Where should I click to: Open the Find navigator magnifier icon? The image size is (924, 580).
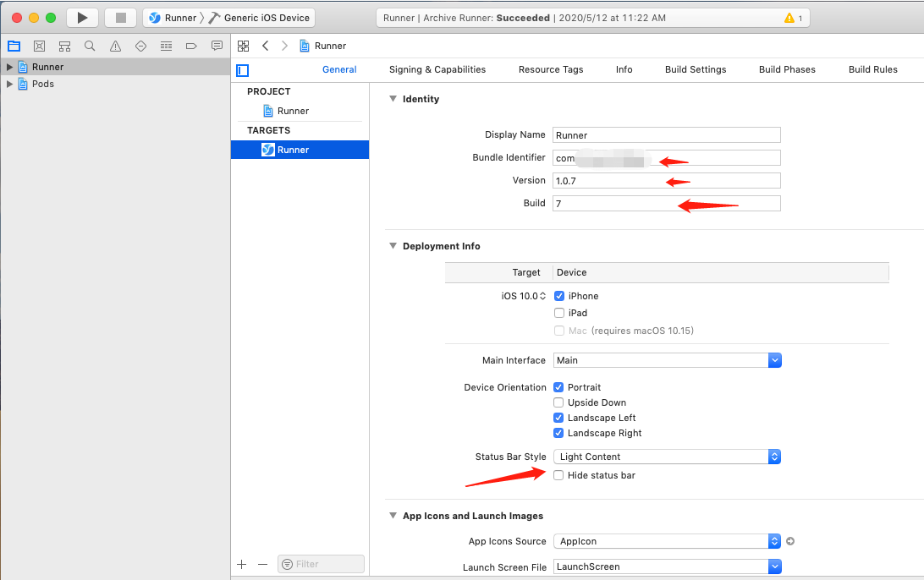(x=90, y=46)
